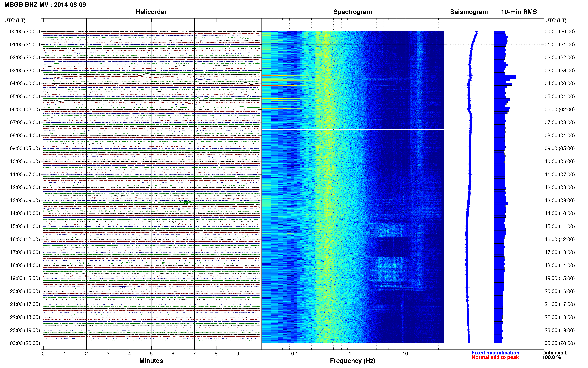Click the plot title MBGB BHZ MV : 2014-08-09

(x=45, y=5)
